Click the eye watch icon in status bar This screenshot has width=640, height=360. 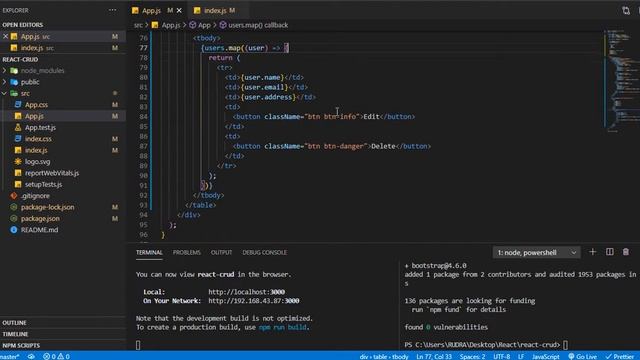(31, 356)
